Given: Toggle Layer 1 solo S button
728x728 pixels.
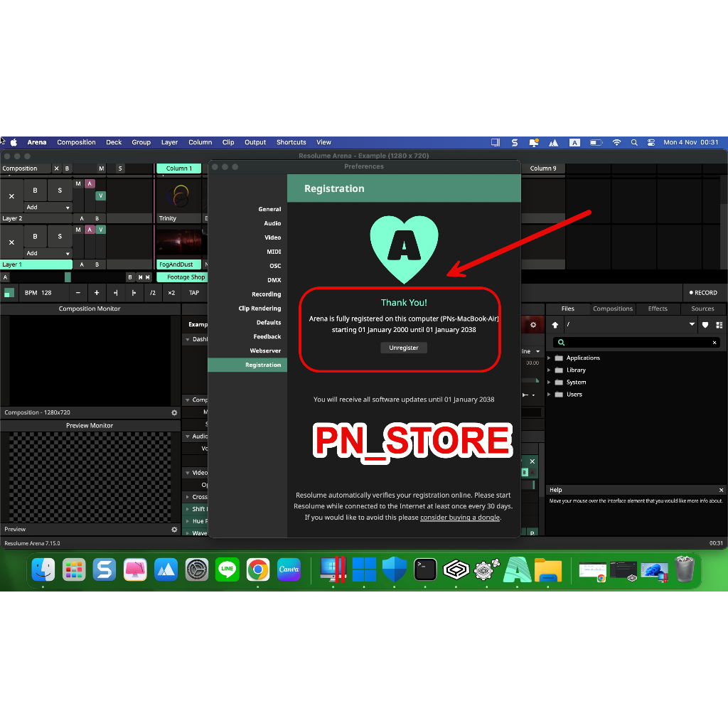Looking at the screenshot, I should pos(60,236).
